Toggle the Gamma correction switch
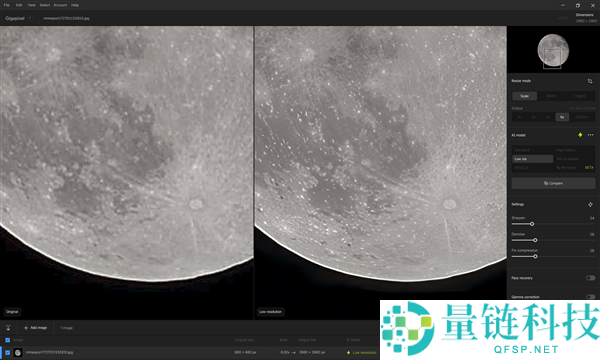Image resolution: width=600 pixels, height=360 pixels. point(590,297)
